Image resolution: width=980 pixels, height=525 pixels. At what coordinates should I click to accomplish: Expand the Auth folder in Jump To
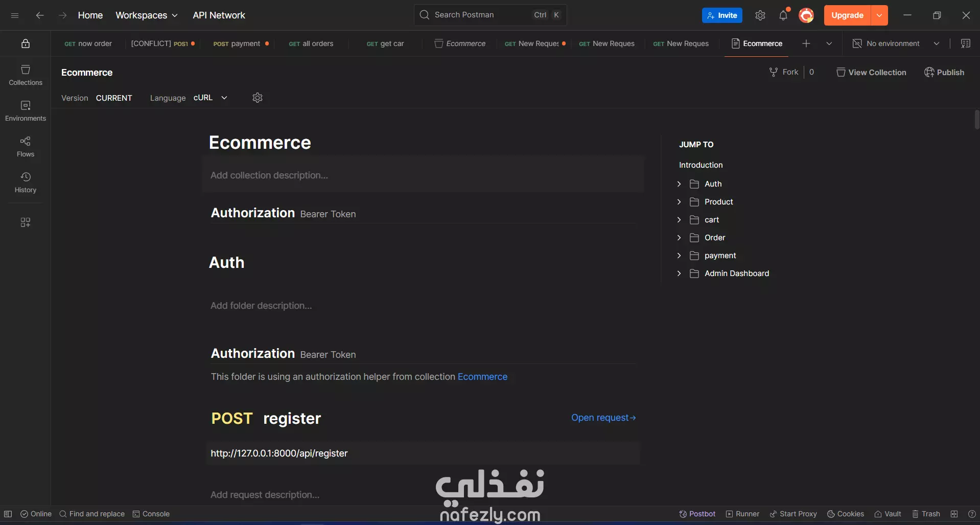pyautogui.click(x=679, y=184)
